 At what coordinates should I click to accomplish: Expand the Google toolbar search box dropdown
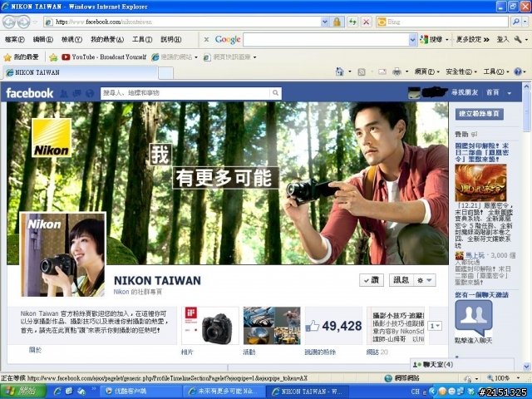tap(412, 40)
